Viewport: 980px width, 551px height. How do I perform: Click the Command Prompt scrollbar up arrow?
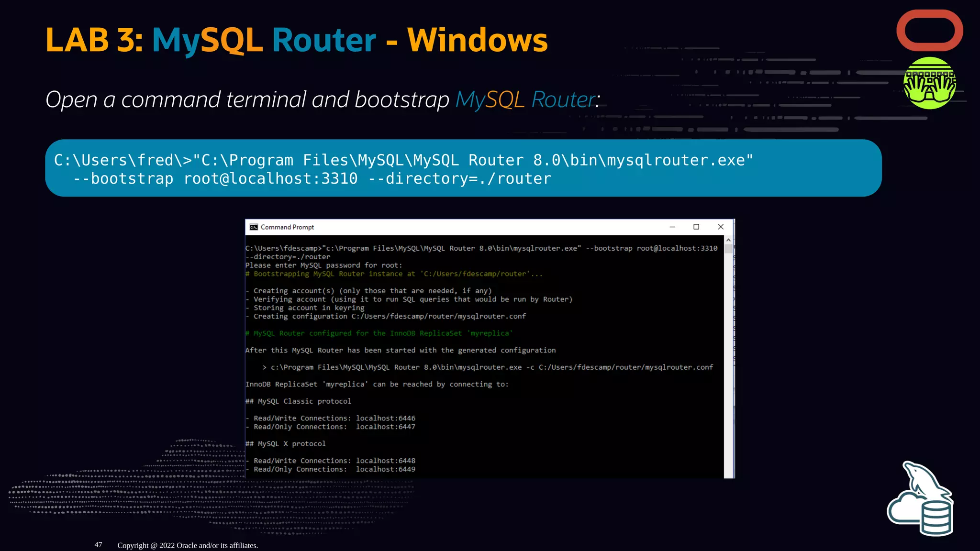point(728,240)
